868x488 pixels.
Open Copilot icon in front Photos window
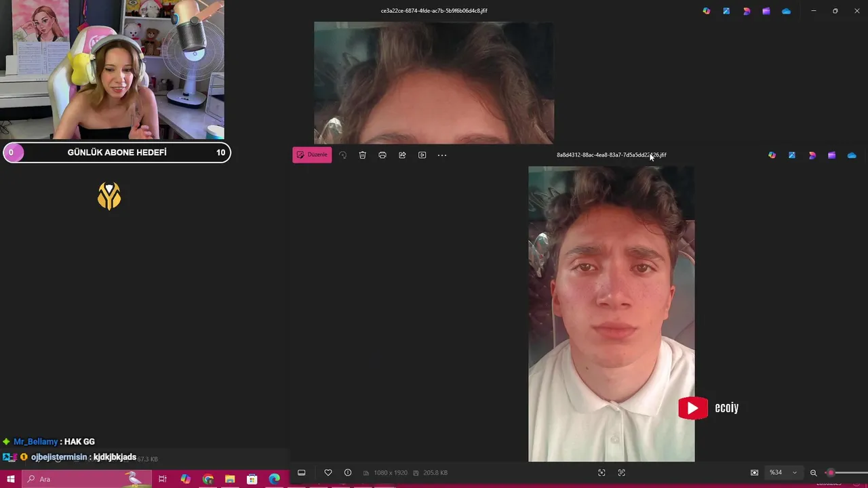(772, 155)
